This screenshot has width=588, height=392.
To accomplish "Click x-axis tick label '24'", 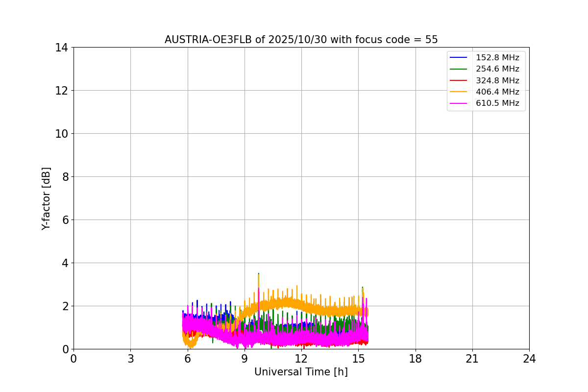I will 529,359.
